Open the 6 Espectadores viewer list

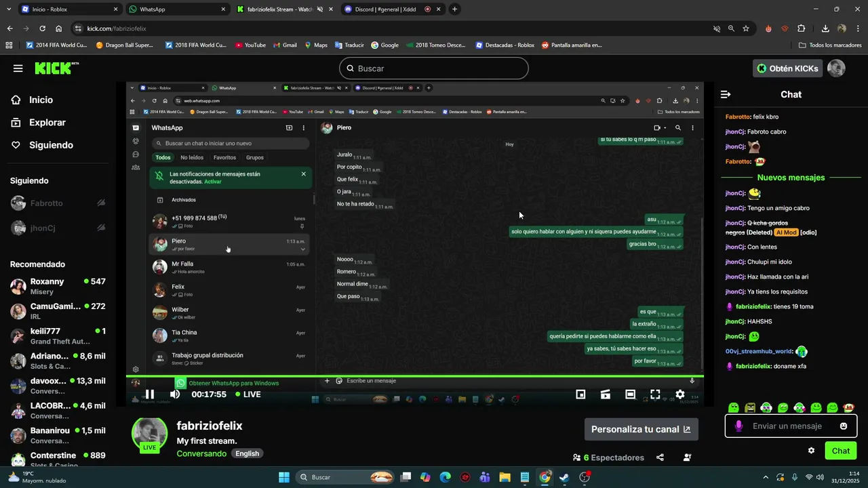pos(608,457)
